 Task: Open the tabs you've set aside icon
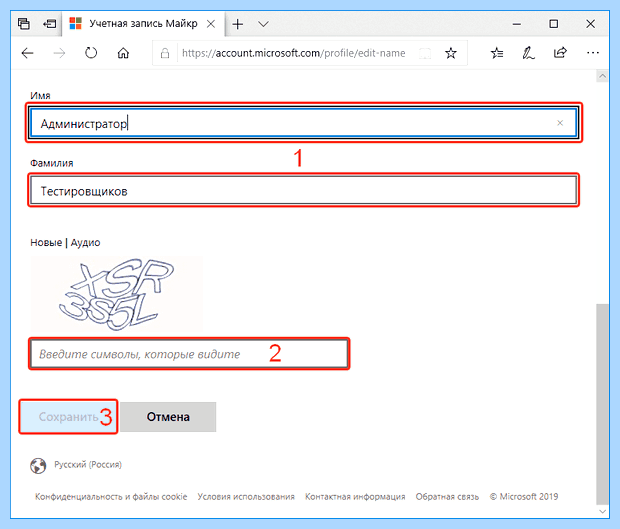click(24, 24)
